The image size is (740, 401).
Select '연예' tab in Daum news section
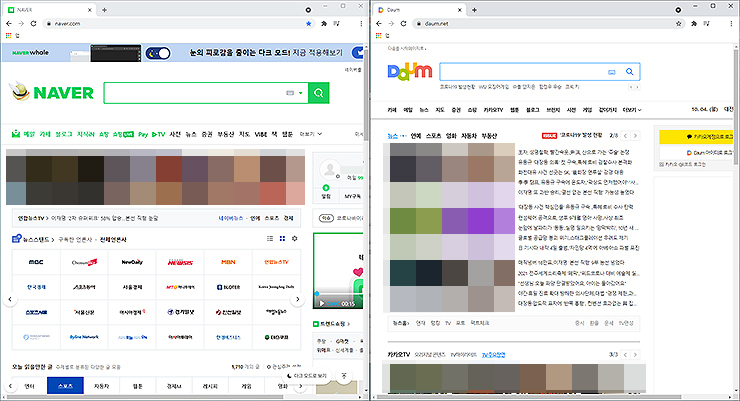point(416,136)
